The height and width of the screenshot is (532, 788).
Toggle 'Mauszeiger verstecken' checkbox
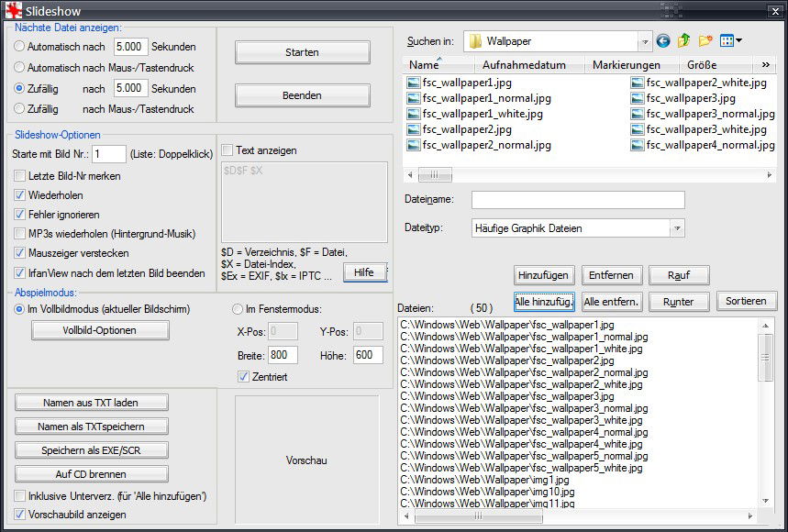coord(19,252)
